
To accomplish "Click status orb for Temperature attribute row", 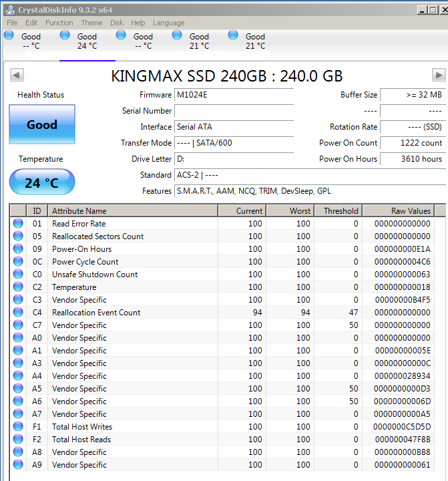I will coord(18,287).
